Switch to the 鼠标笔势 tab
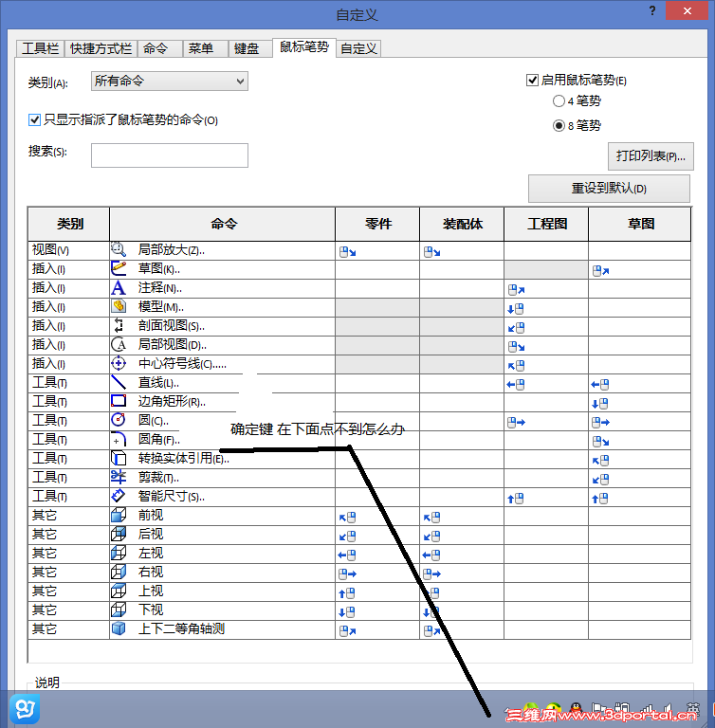The image size is (715, 728). click(304, 46)
